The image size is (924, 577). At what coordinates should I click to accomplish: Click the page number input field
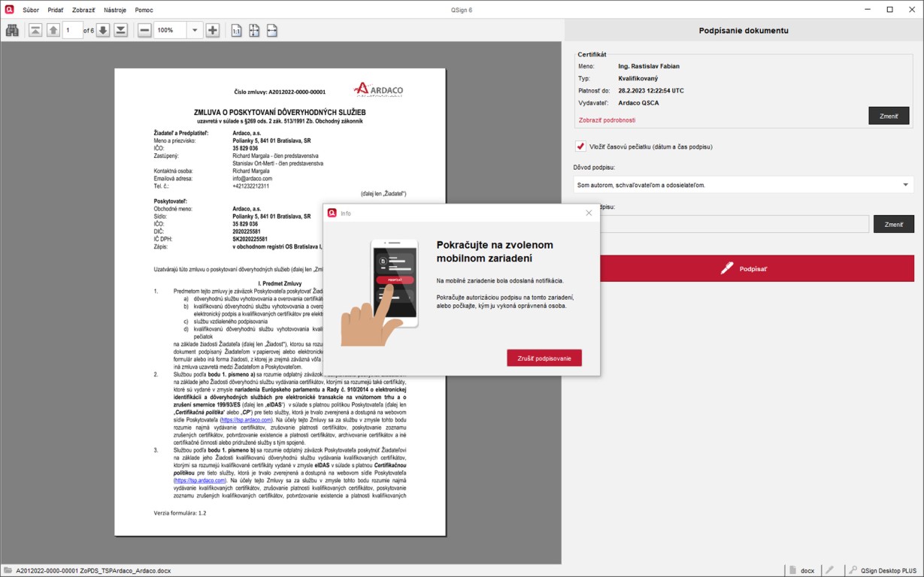coord(72,30)
